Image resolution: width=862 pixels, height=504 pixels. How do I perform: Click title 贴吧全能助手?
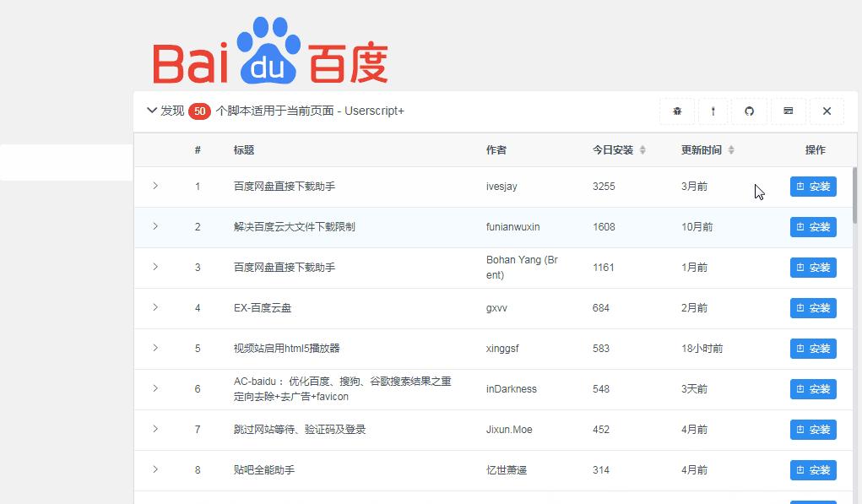(264, 470)
